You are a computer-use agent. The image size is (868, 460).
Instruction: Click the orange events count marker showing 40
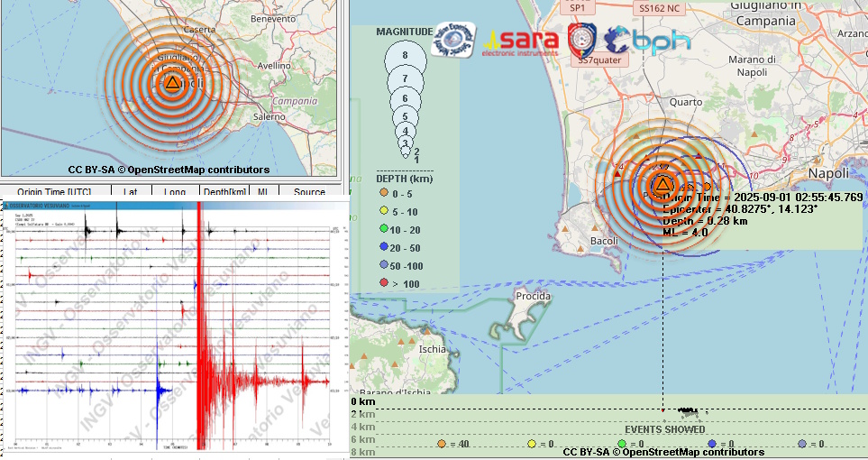click(442, 444)
